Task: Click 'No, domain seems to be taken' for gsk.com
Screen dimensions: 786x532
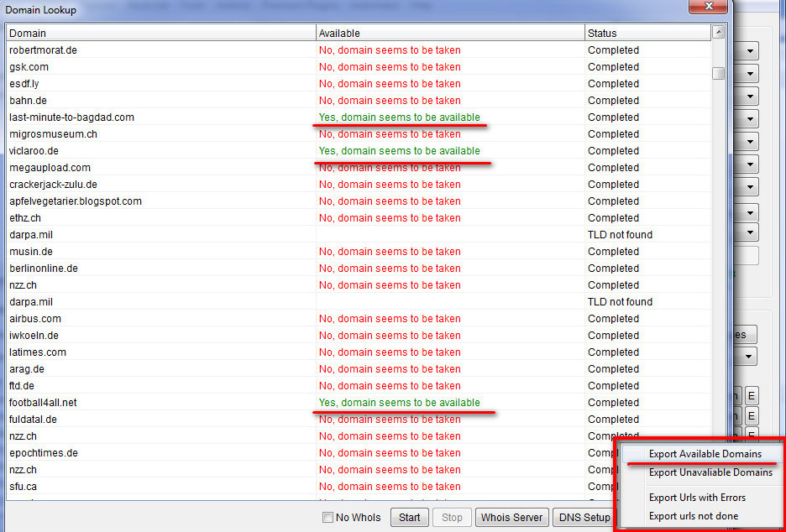Action: pos(390,66)
